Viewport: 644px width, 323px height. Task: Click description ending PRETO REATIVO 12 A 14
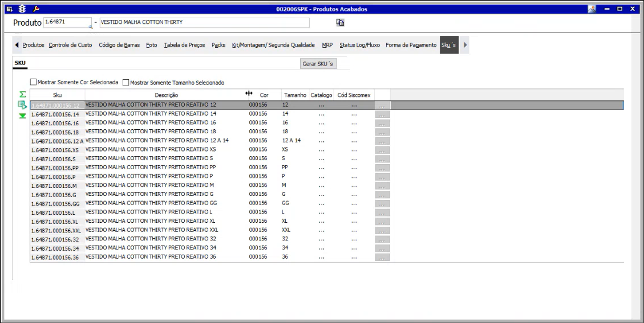tap(157, 140)
